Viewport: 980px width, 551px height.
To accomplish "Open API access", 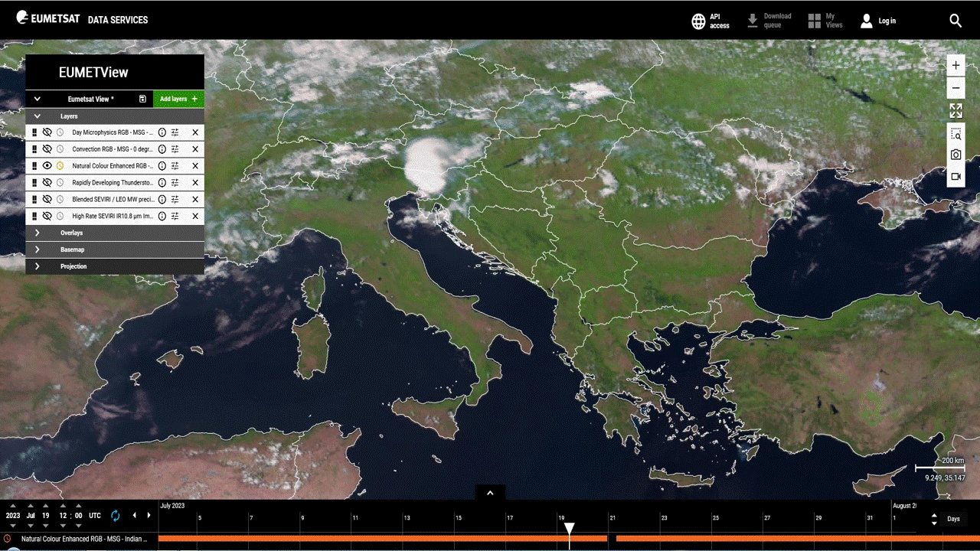I will pos(710,21).
